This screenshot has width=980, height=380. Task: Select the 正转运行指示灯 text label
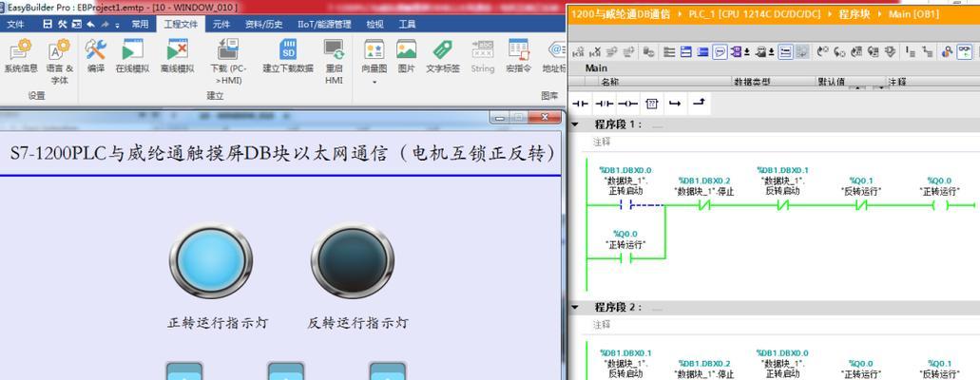coord(218,323)
